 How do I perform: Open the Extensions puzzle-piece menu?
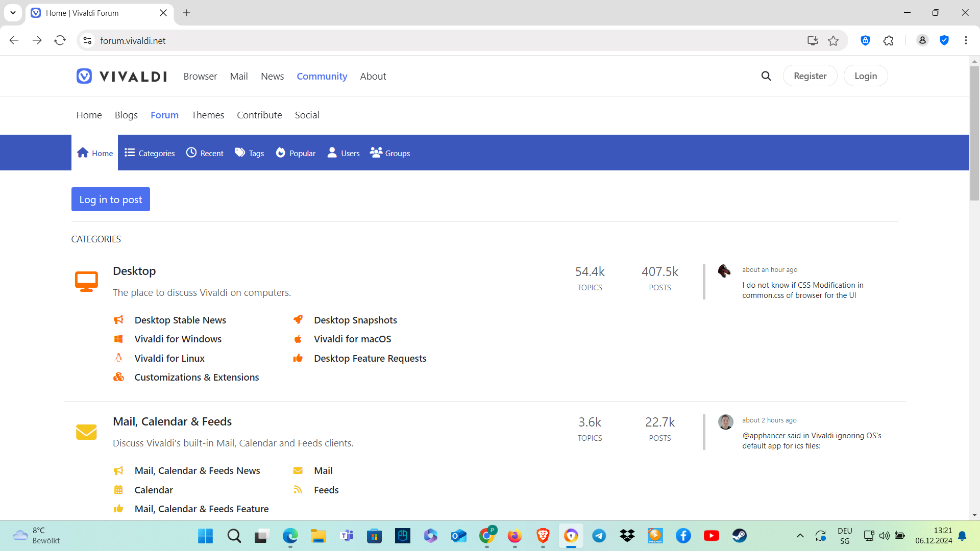pyautogui.click(x=889, y=40)
